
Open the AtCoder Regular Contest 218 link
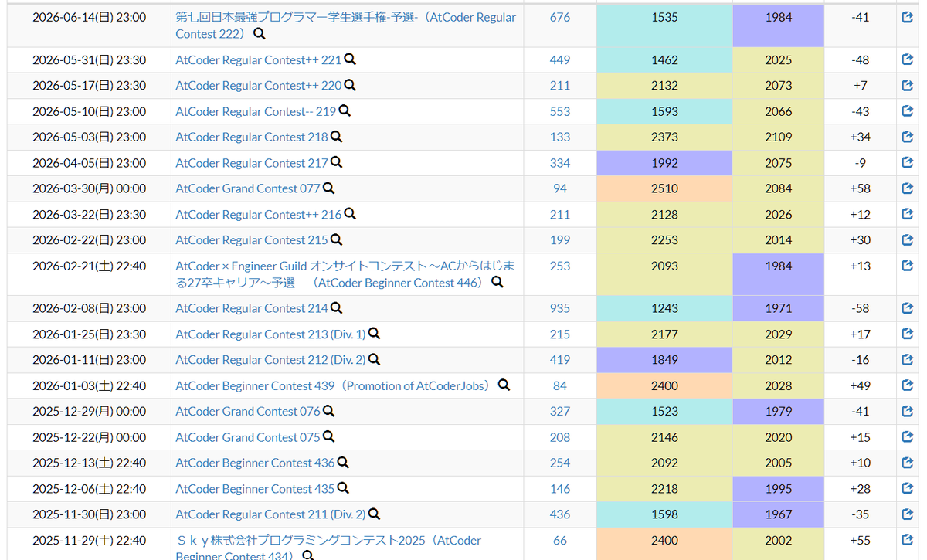pos(252,137)
